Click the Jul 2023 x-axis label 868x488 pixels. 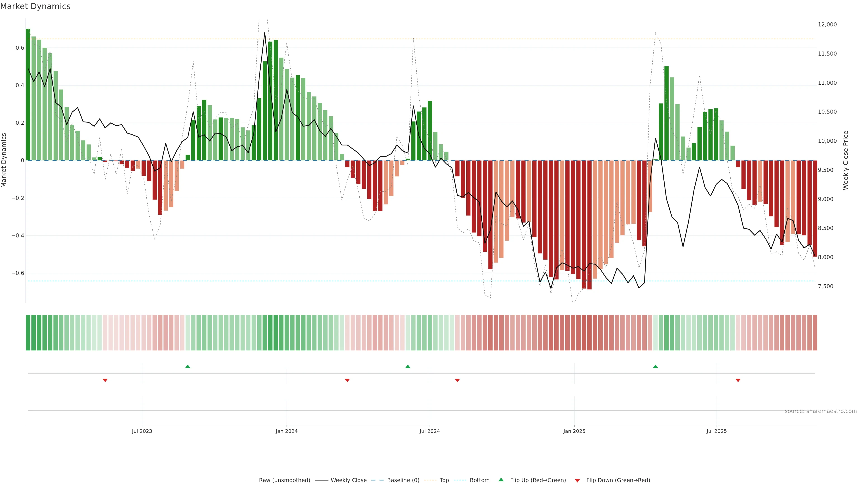pyautogui.click(x=142, y=431)
